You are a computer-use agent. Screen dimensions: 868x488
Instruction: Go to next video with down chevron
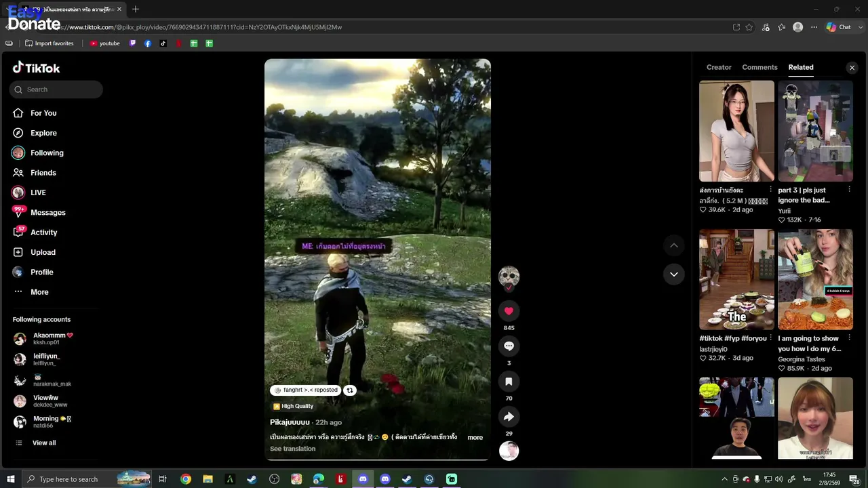tap(673, 274)
